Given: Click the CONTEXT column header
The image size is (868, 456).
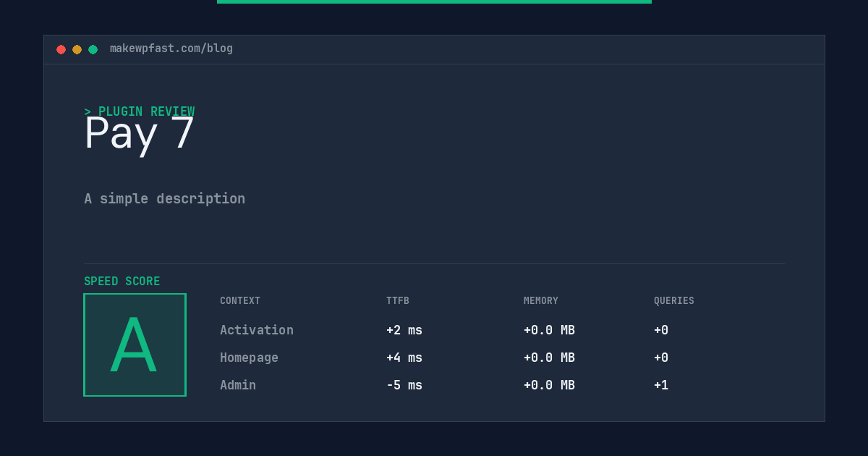Looking at the screenshot, I should click(240, 301).
